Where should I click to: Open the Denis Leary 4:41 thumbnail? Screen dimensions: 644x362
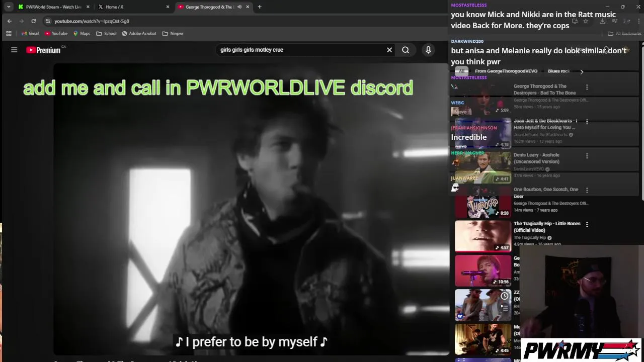pyautogui.click(x=483, y=167)
